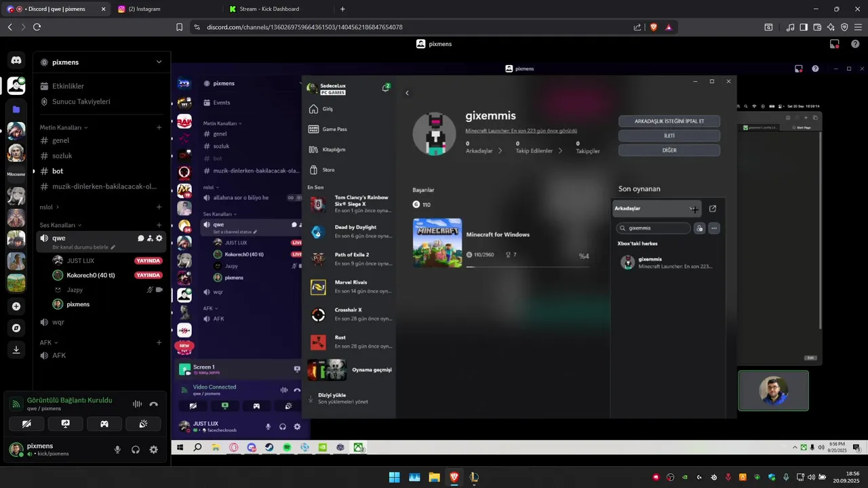868x488 pixels.
Task: Open Brave Shields lion icon
Action: pos(654,27)
